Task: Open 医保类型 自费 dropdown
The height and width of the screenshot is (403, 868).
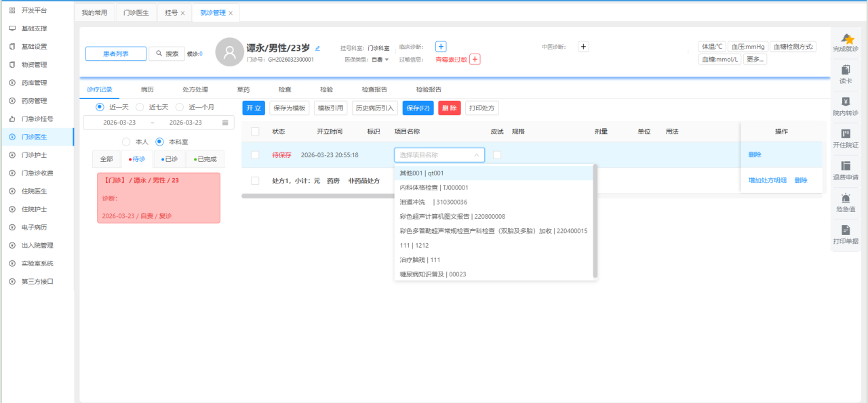Action: (380, 60)
